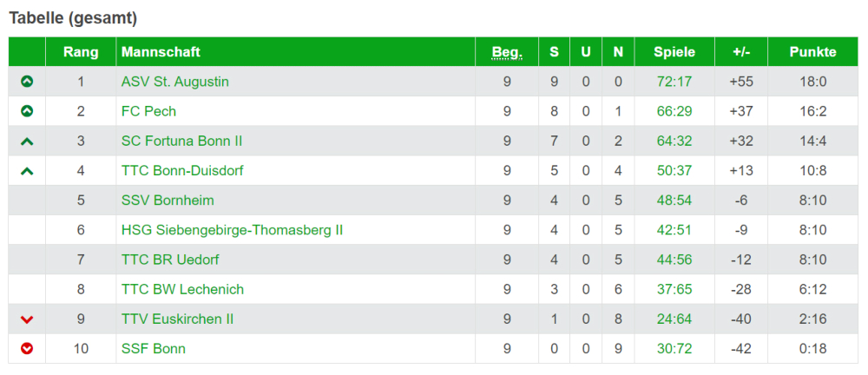Click SSV Bornheim team name
The image size is (868, 375).
click(168, 201)
